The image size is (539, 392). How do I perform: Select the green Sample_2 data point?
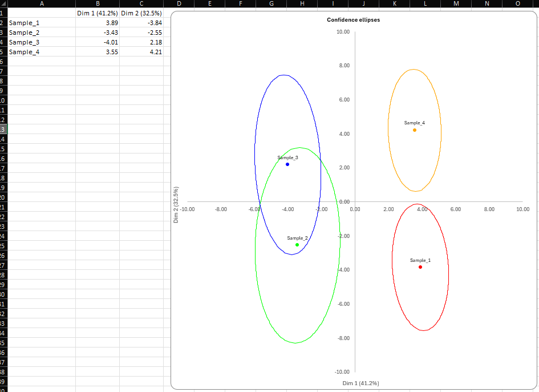pyautogui.click(x=297, y=245)
